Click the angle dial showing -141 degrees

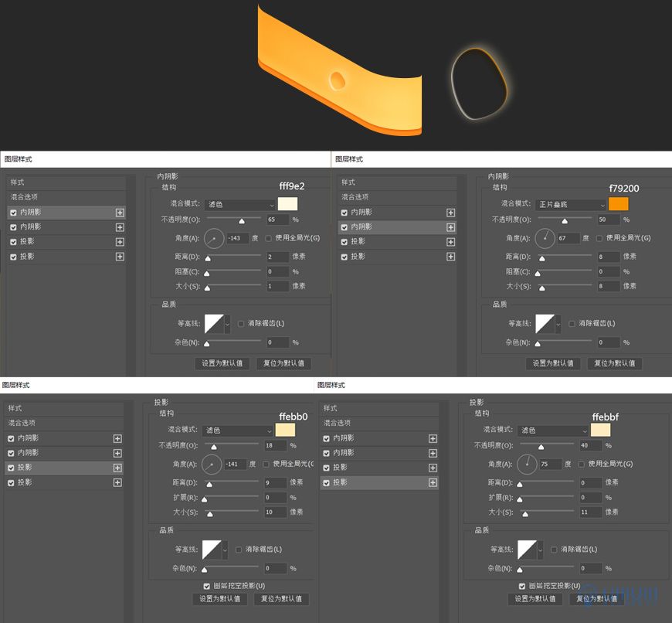coord(212,465)
